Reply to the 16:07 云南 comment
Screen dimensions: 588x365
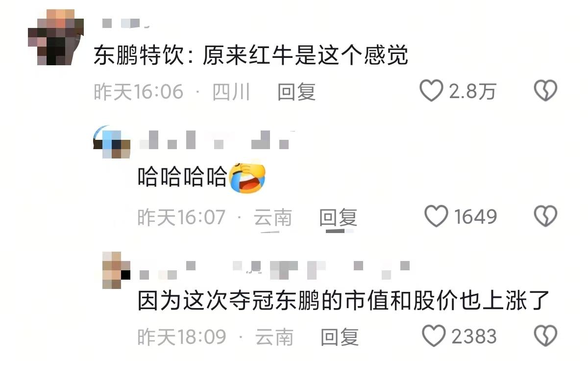339,217
